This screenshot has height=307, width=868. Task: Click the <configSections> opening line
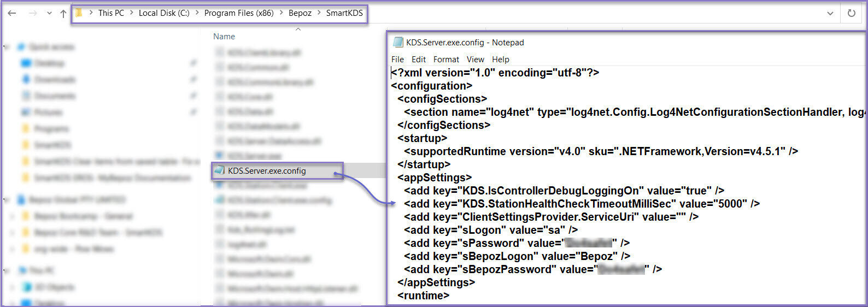tap(442, 99)
